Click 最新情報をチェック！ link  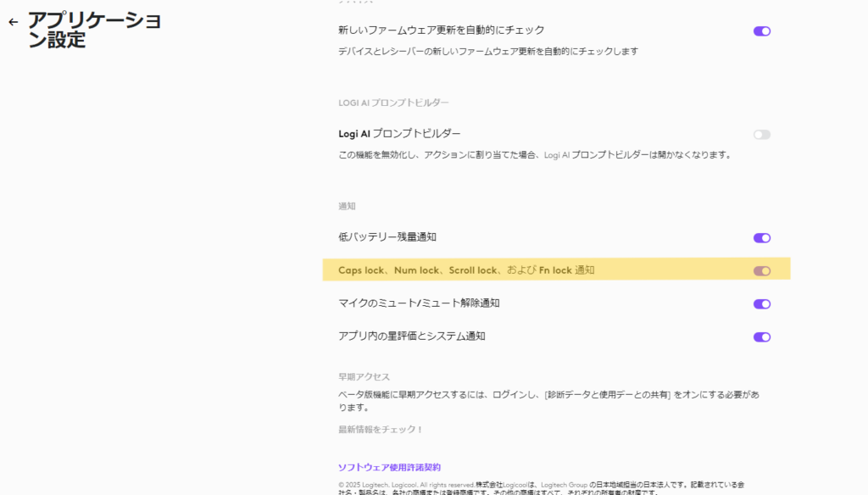coord(381,430)
